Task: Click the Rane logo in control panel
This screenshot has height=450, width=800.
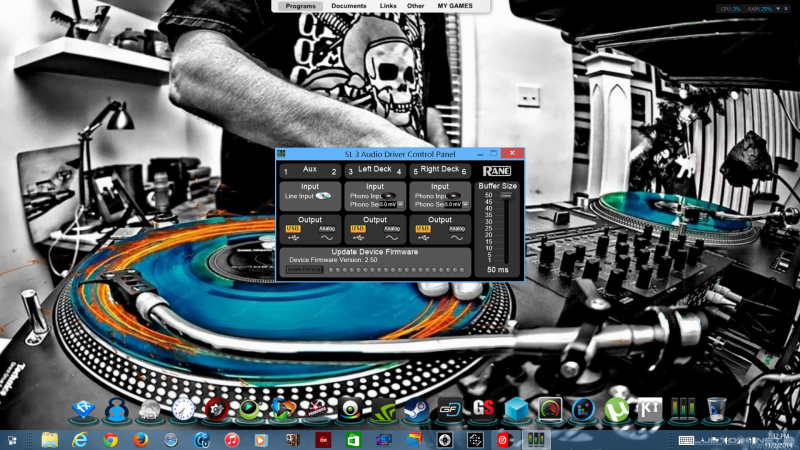Action: [497, 171]
